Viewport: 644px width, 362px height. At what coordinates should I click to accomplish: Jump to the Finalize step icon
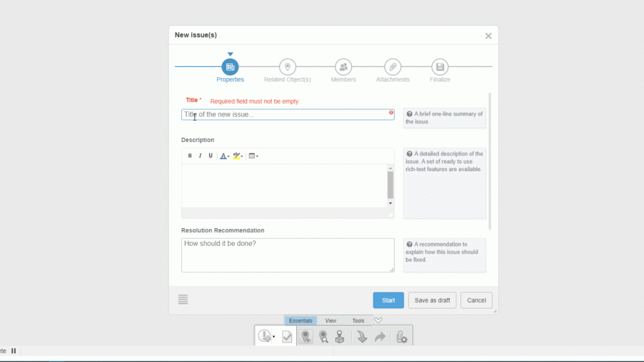[x=440, y=67]
